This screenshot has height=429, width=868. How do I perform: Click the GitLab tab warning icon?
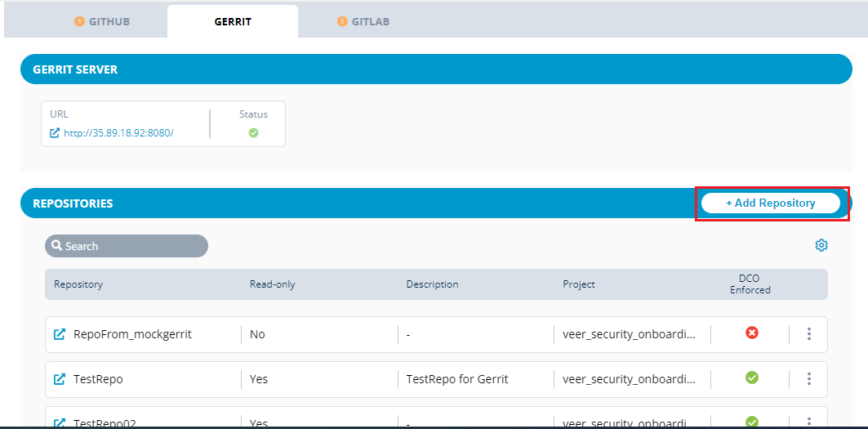[x=342, y=21]
